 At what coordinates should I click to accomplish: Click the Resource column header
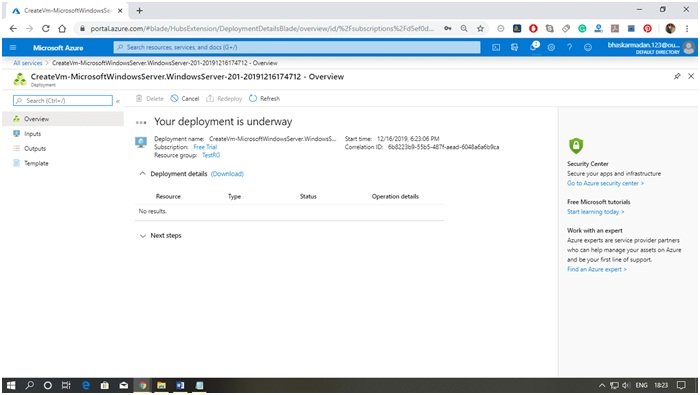[168, 196]
